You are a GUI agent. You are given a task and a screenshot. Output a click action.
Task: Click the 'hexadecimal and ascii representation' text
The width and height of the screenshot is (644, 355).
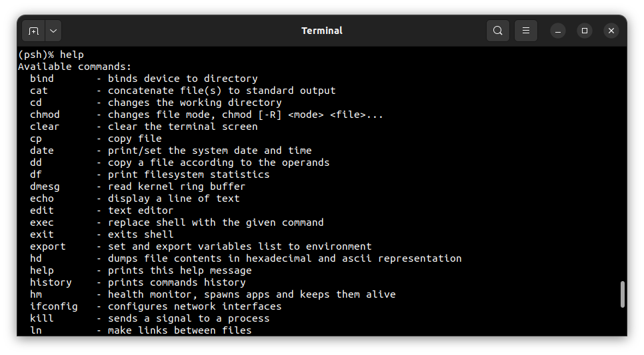click(x=353, y=258)
